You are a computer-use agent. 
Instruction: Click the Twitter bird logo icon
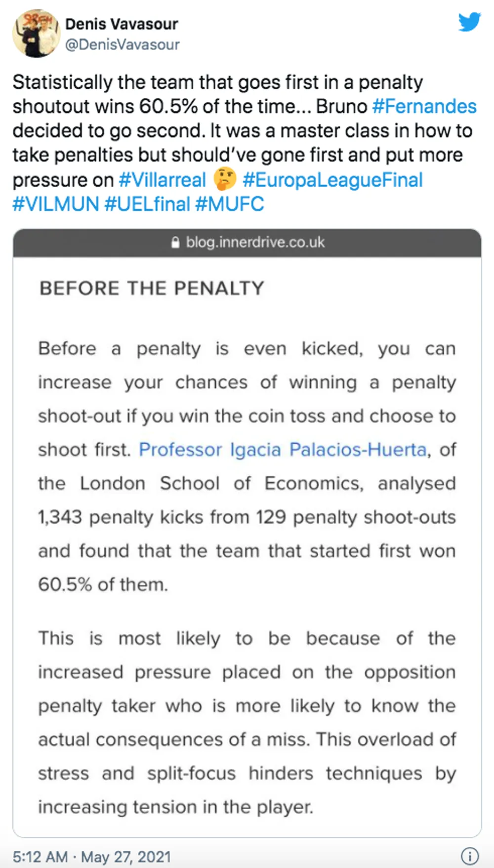point(469,22)
